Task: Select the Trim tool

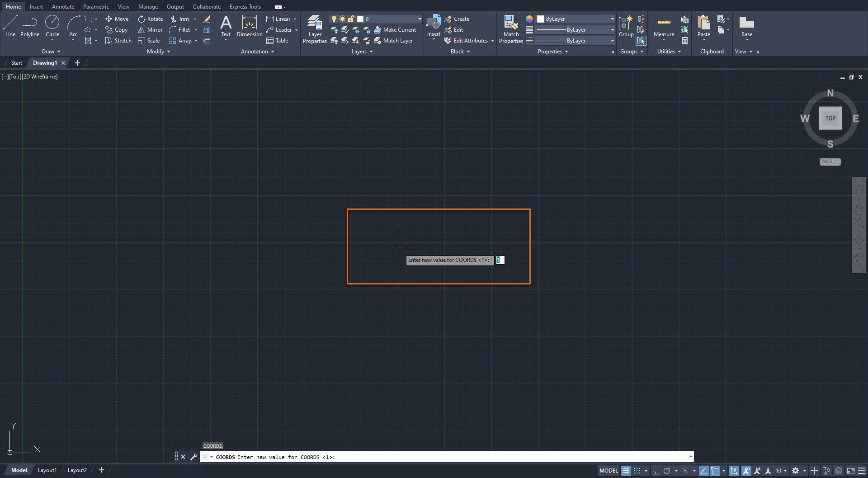Action: coord(179,19)
